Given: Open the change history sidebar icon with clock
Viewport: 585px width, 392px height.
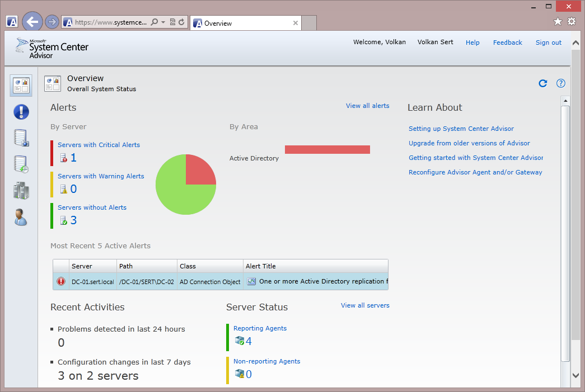Looking at the screenshot, I should (21, 164).
